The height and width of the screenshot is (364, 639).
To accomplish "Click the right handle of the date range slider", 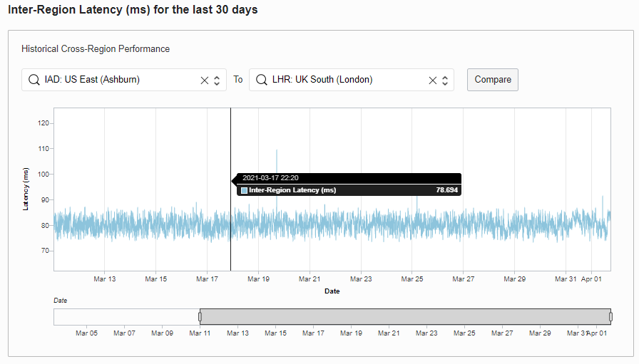I will (610, 317).
